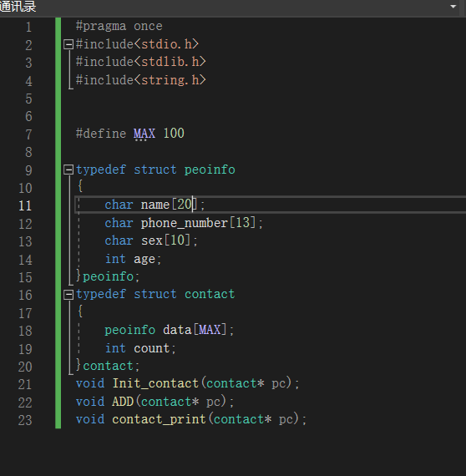Click the sex[10] member declaration
Screen dimensions: 466x476
pos(151,241)
